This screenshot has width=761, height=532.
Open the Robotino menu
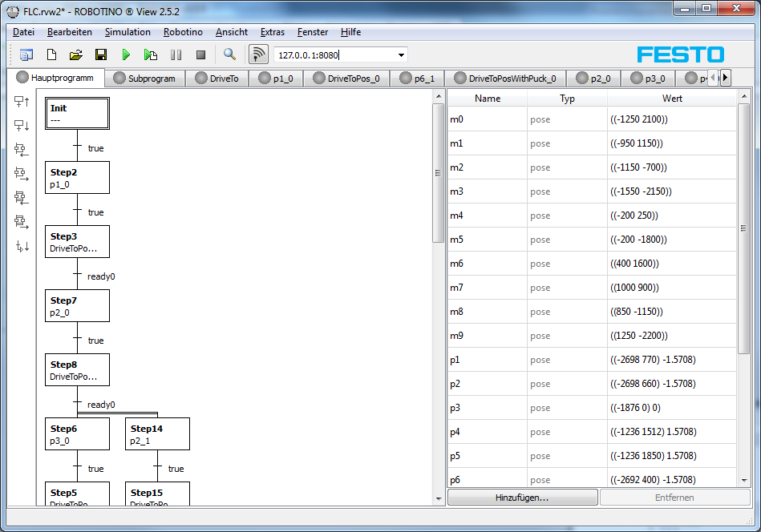[x=183, y=32]
